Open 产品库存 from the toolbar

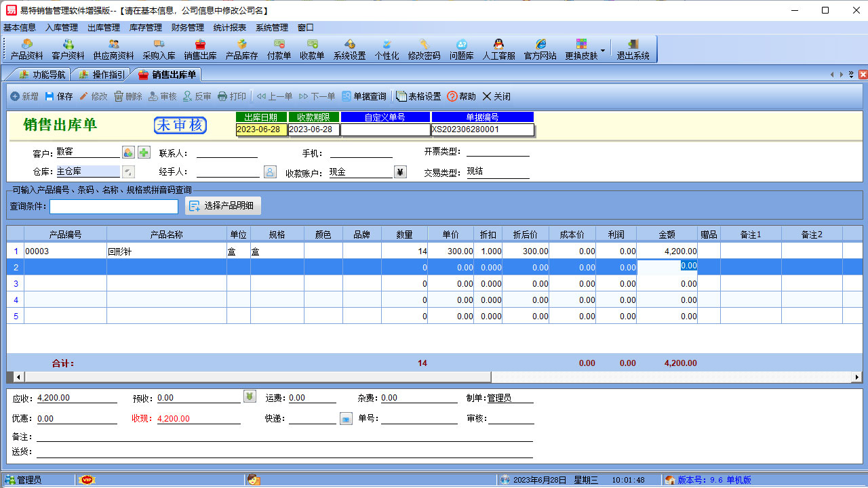tap(241, 49)
